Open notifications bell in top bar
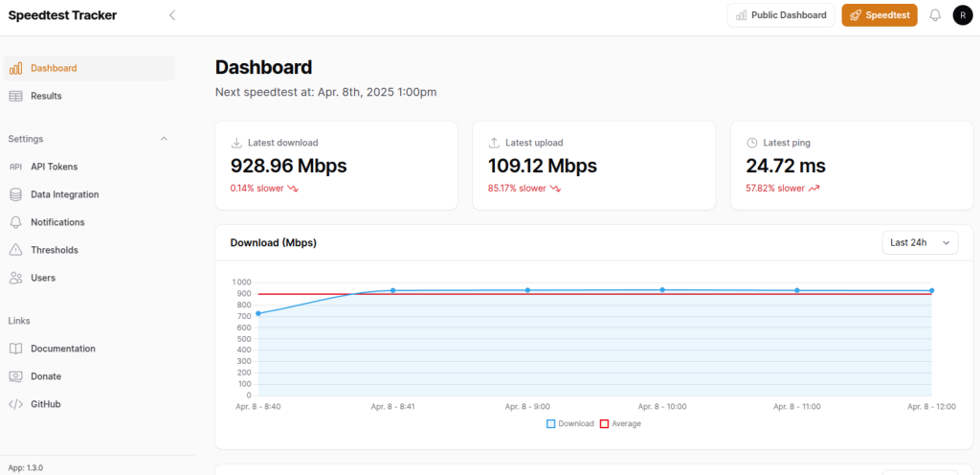 tap(935, 15)
